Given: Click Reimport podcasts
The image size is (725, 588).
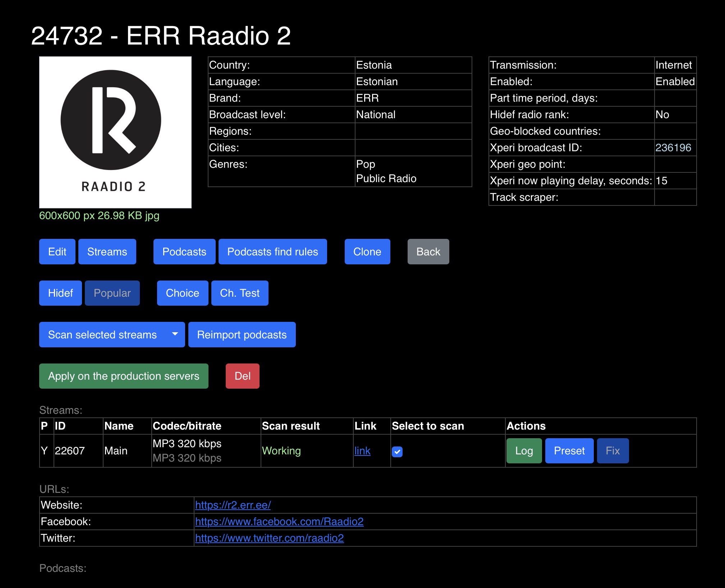Looking at the screenshot, I should click(242, 334).
